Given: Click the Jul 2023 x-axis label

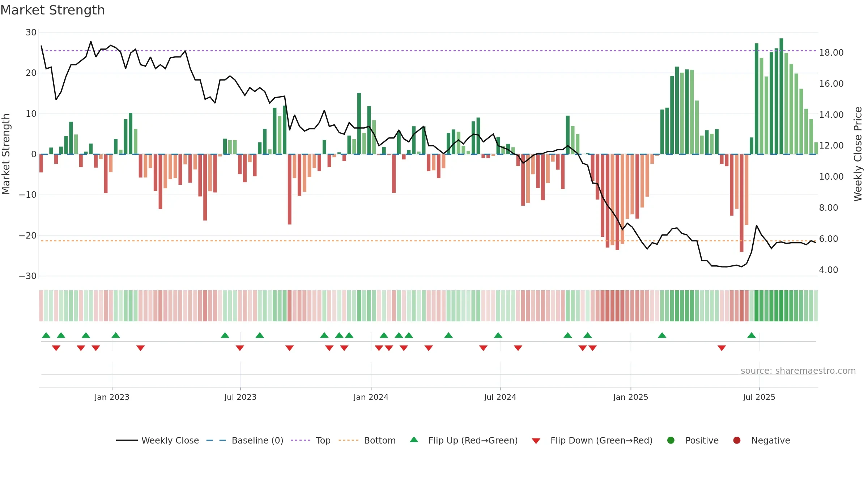Looking at the screenshot, I should point(240,397).
